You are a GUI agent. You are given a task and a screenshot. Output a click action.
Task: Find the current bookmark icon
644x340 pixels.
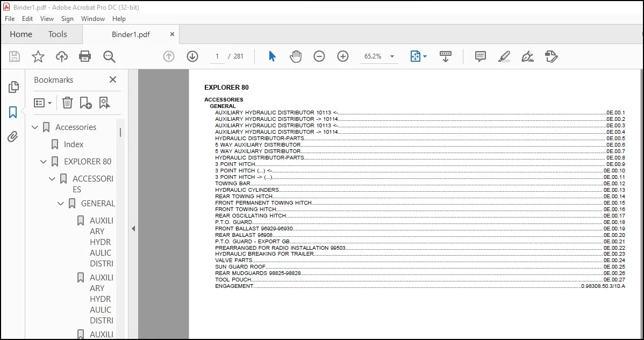click(104, 103)
